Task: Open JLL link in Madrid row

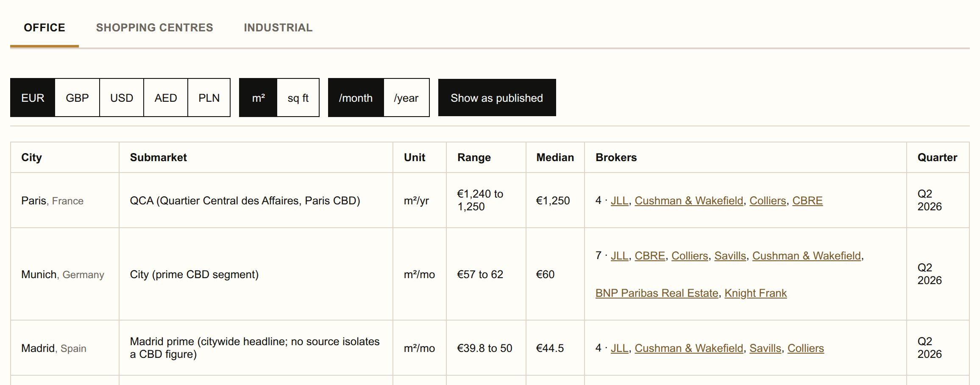Action: tap(619, 348)
